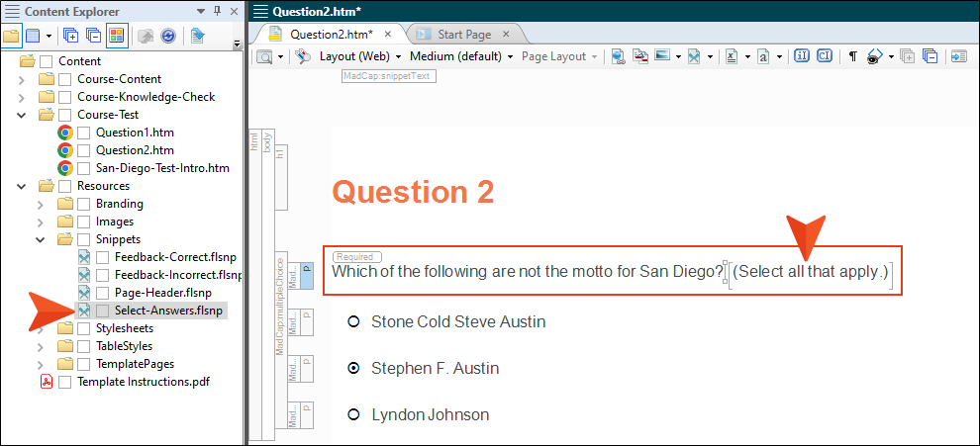Toggle the paragraph marker pilcrow icon
Image resolution: width=980 pixels, height=446 pixels.
tap(853, 56)
